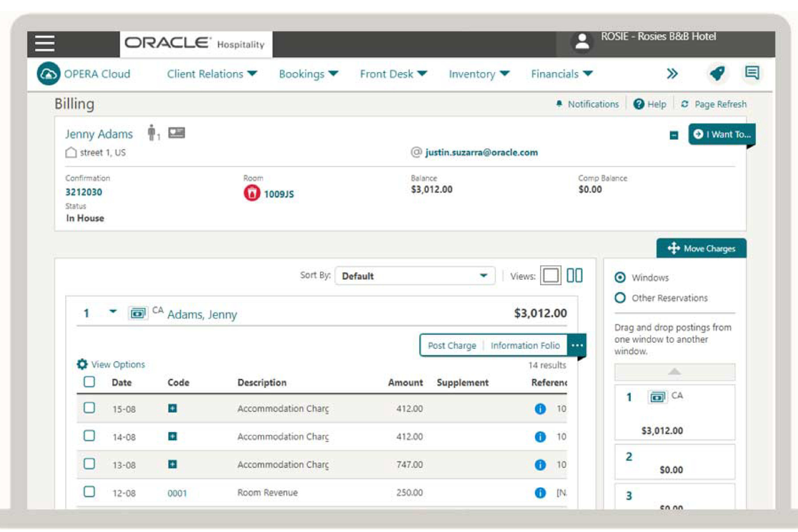Screen dimensions: 798x532
Task: Expand plus icon on 14-08 row
Action: (x=173, y=437)
